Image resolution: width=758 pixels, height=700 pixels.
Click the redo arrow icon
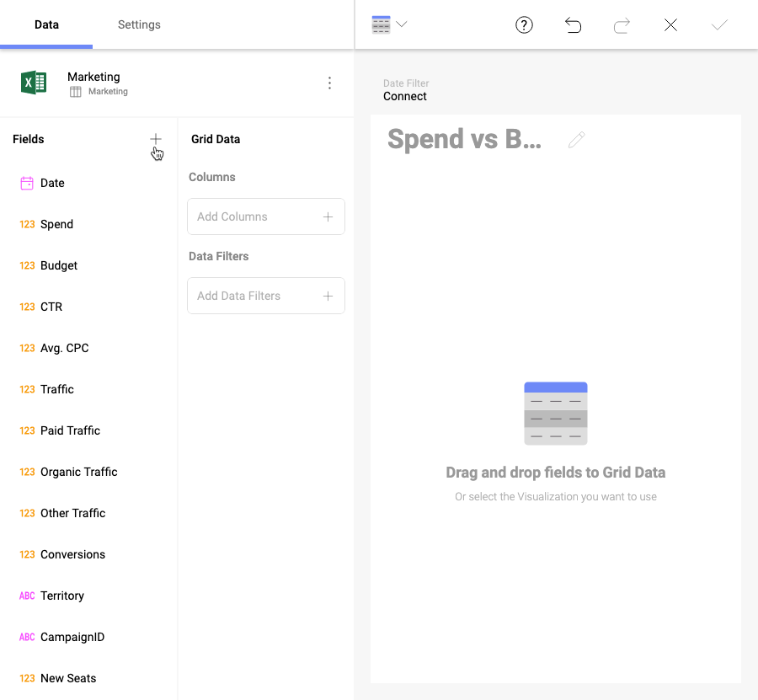tap(622, 25)
